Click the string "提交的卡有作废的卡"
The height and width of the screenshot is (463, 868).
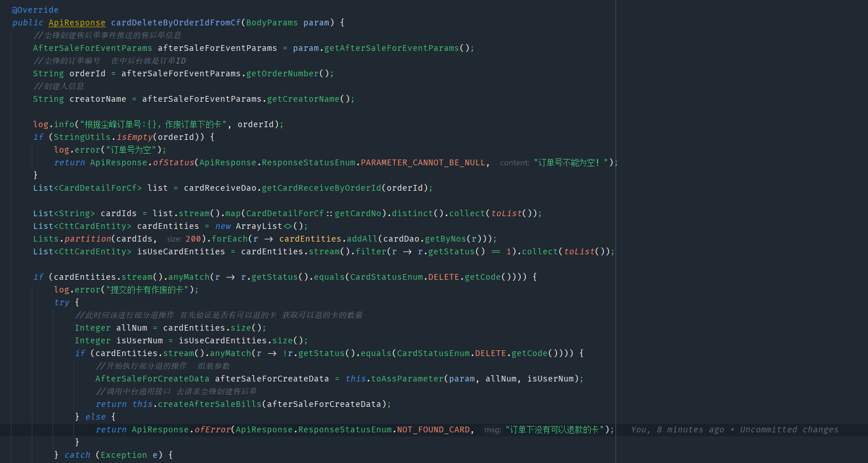point(148,290)
